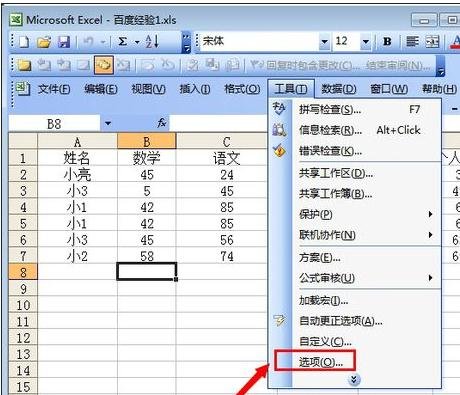Open the 文件(F) menu
This screenshot has height=395, width=460.
[x=54, y=89]
